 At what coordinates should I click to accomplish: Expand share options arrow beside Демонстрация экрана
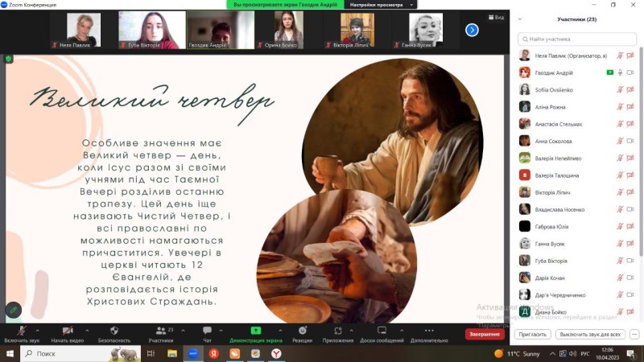[280, 331]
